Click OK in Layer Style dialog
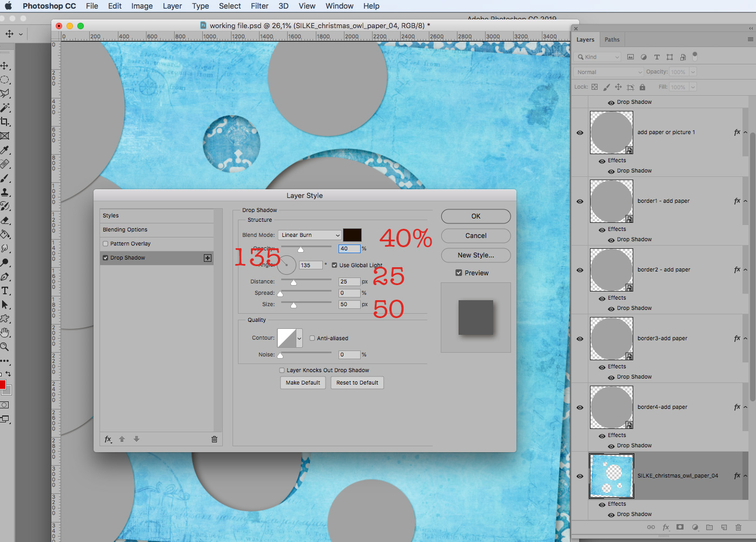Viewport: 756px width, 542px height. coord(476,216)
